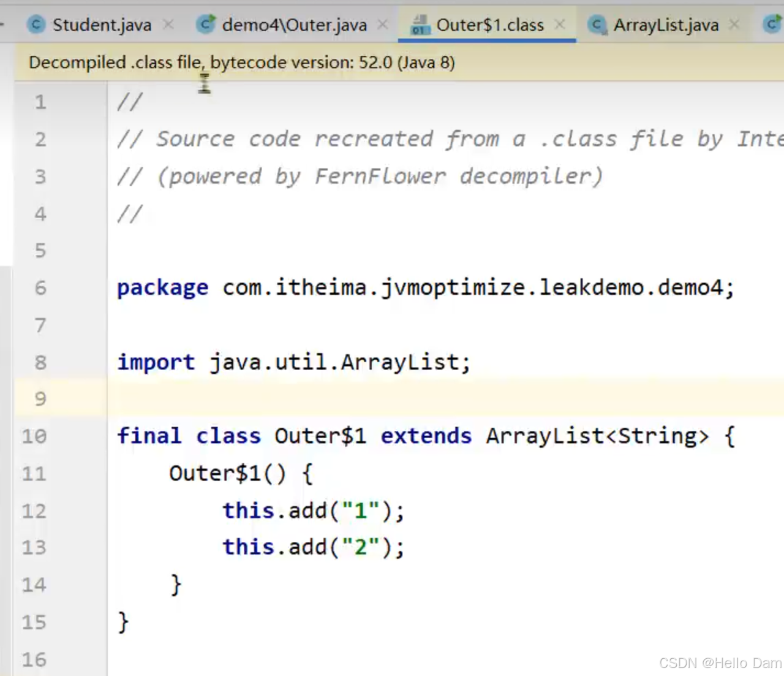
Task: Click line number 8 in the gutter
Action: pos(40,362)
